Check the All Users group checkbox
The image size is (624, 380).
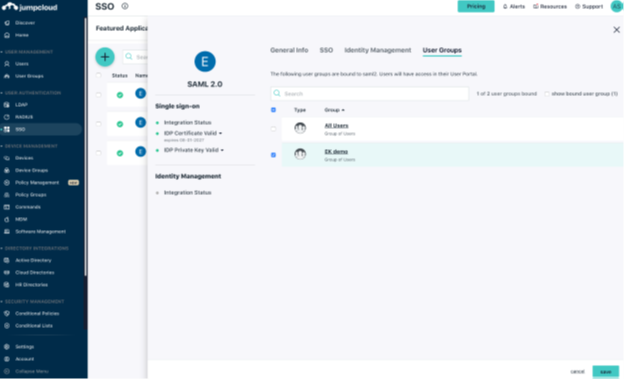[x=273, y=129]
